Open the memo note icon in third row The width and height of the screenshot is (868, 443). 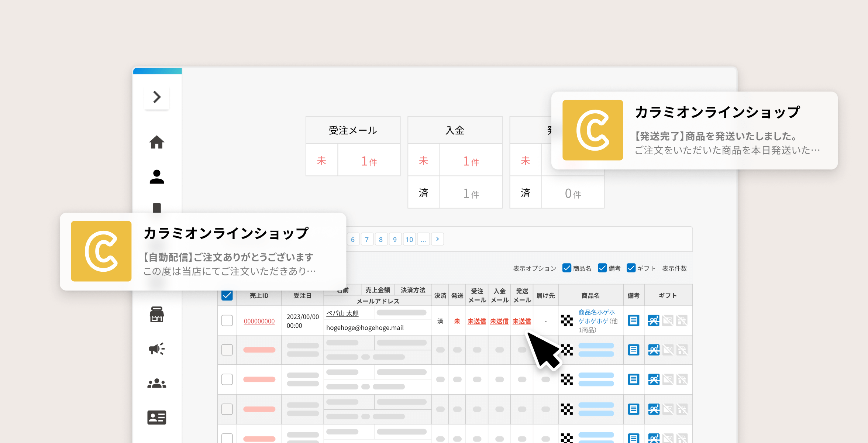(634, 379)
